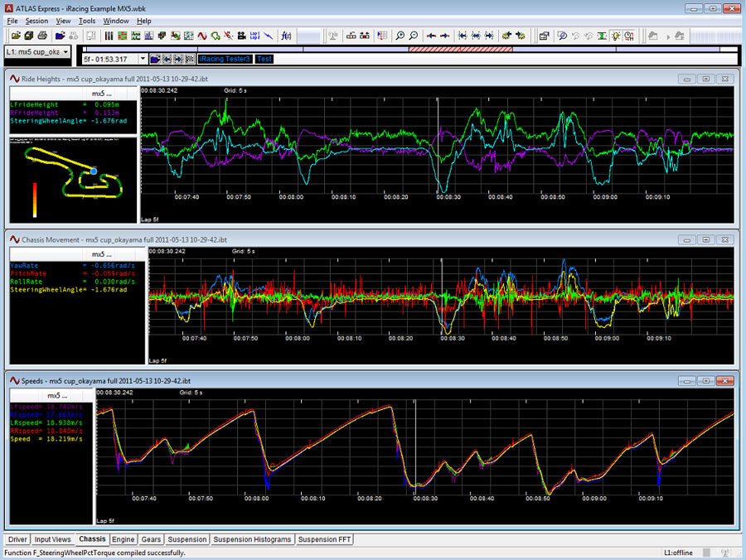Click the Lap1/Lap2 compare icon
This screenshot has height=560, width=746.
coord(254,36)
